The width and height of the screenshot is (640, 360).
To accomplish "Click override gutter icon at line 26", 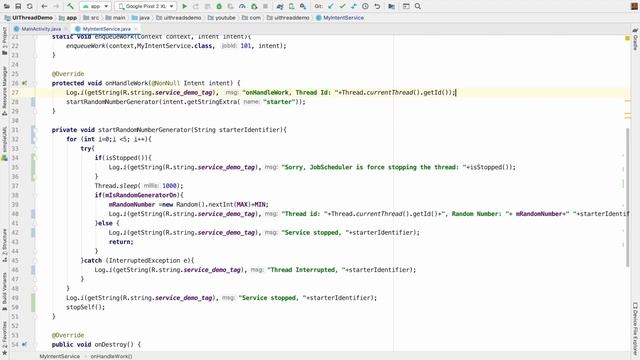I will click(x=24, y=83).
